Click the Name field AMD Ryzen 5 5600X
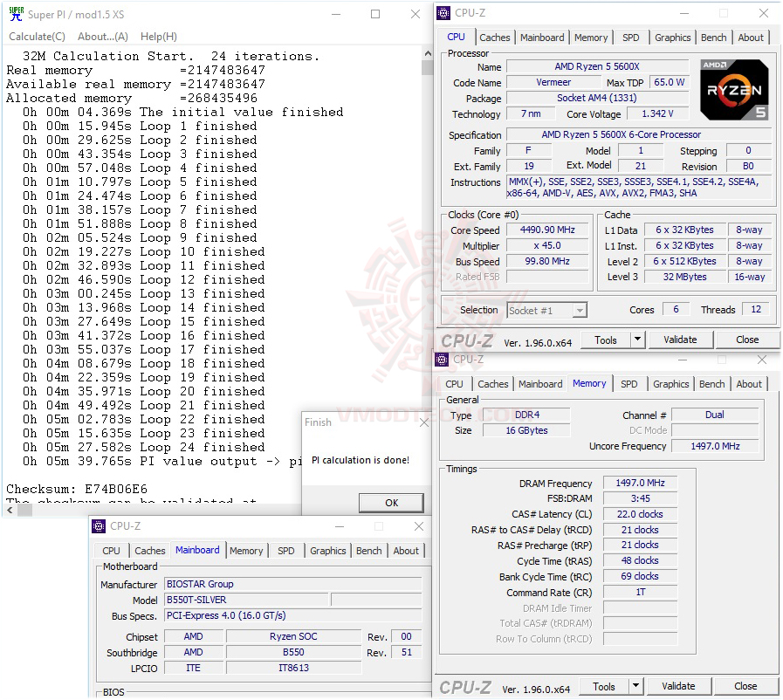783x700 pixels. pos(597,66)
